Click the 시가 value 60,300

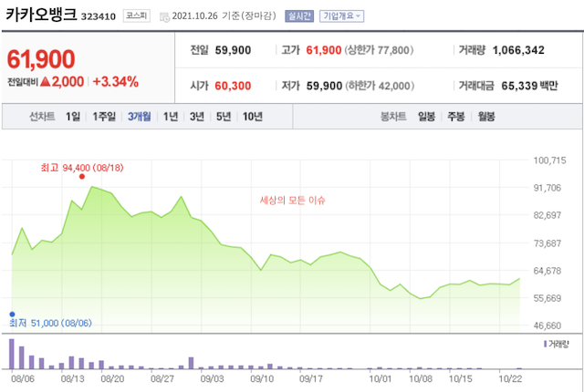click(234, 86)
